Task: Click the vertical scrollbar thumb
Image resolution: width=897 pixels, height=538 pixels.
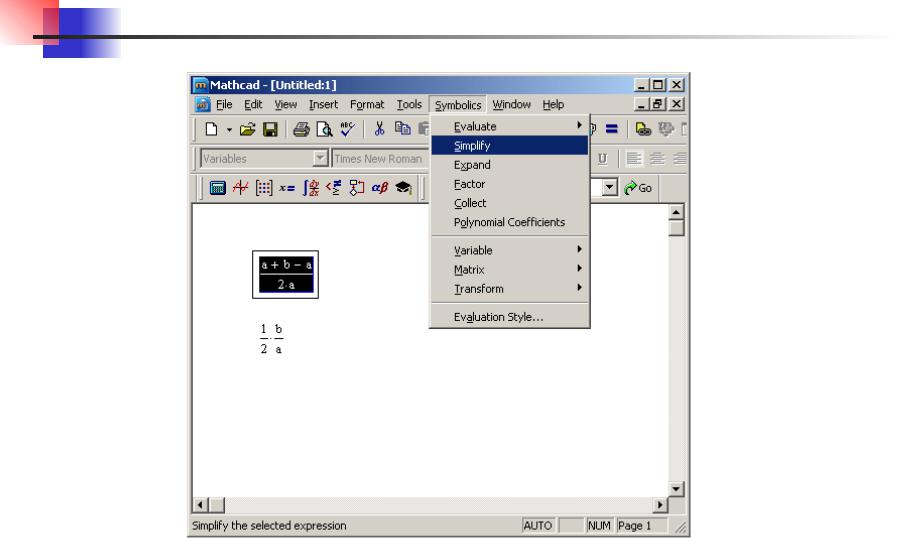Action: 676,228
